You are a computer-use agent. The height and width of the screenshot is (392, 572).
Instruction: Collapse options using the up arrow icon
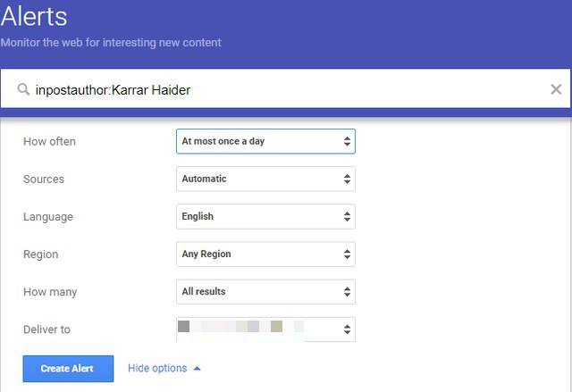(198, 368)
